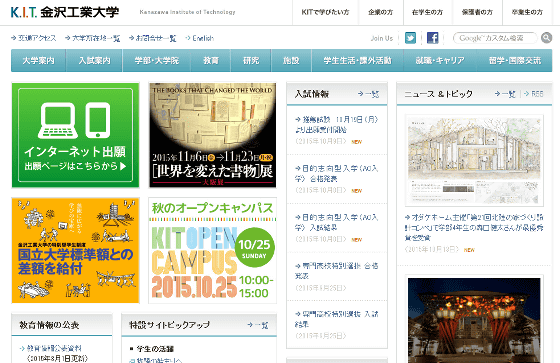This screenshot has height=363, width=560.
Task: Open the Twitter icon link
Action: coord(410,38)
